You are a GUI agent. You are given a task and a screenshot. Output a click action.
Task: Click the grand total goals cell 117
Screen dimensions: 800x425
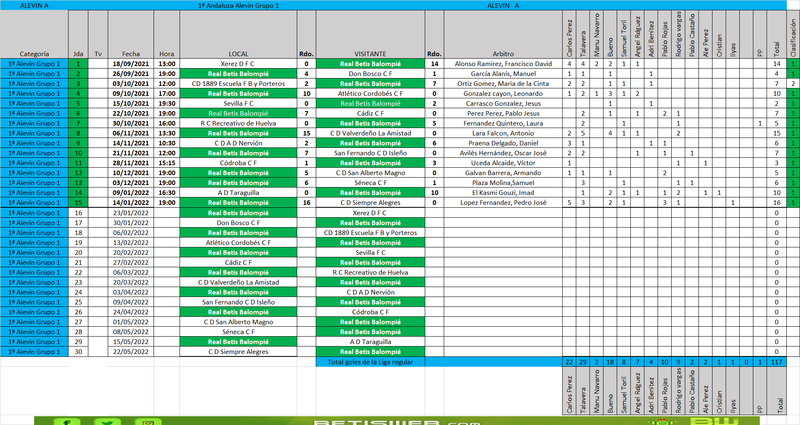(x=777, y=362)
